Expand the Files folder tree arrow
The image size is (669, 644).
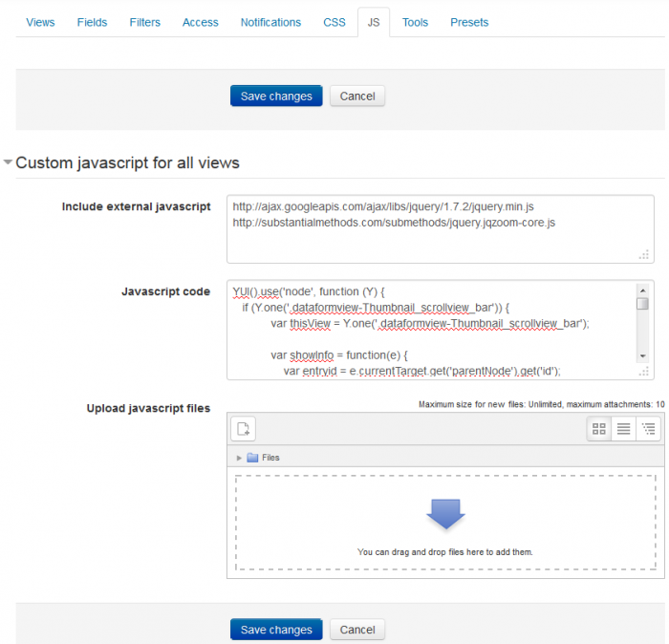(239, 458)
